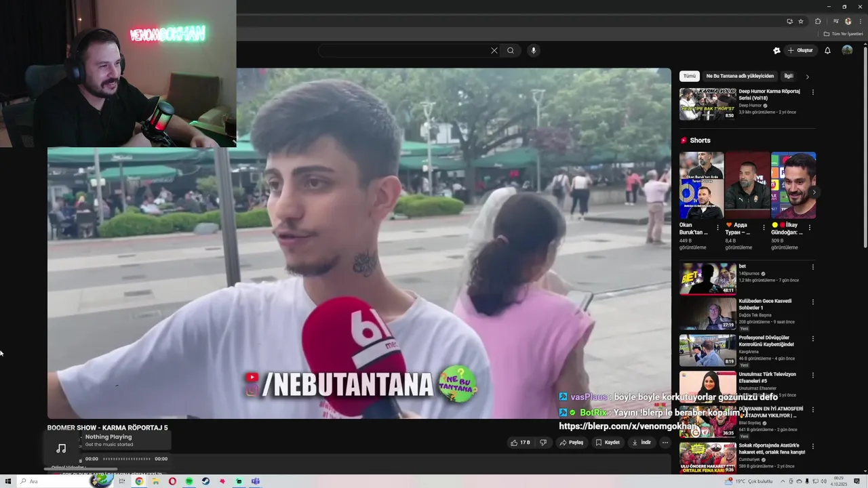Open Profesyonel Dövüşçüler Kontrolünü Kaybettiğinde video

708,350
